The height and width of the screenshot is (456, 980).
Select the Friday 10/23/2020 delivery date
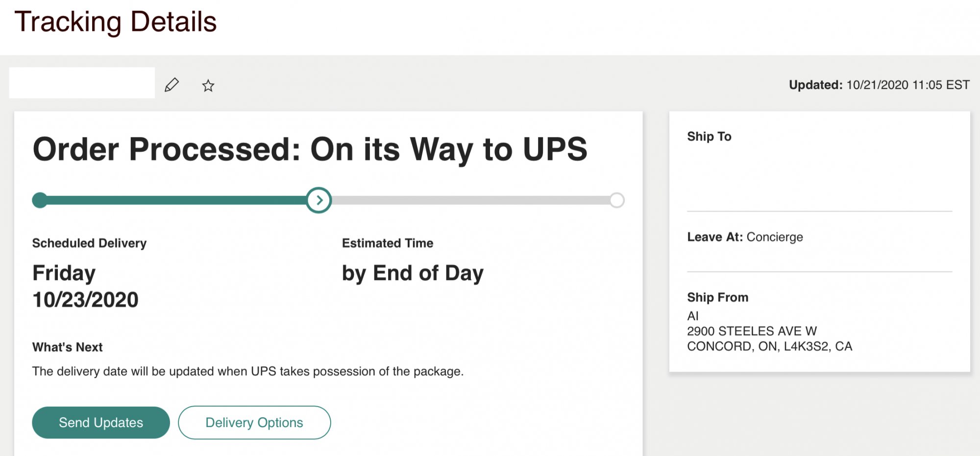tap(85, 286)
